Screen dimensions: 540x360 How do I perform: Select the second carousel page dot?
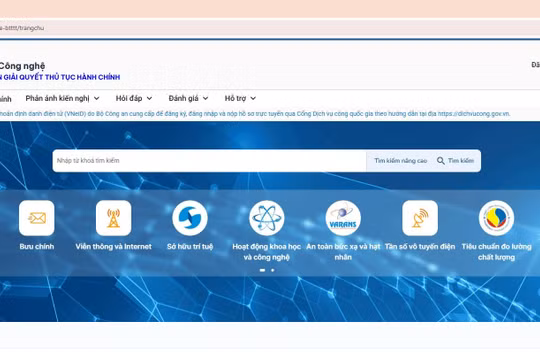click(x=273, y=270)
